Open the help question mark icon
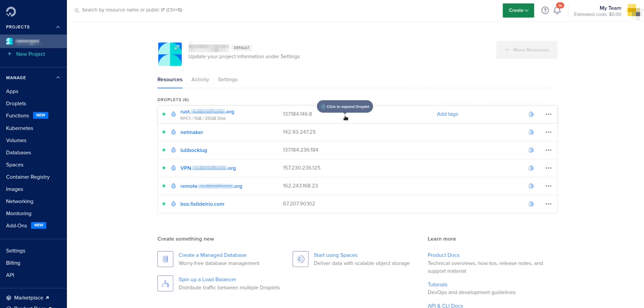Screen dimensions: 644x308 click(x=545, y=10)
